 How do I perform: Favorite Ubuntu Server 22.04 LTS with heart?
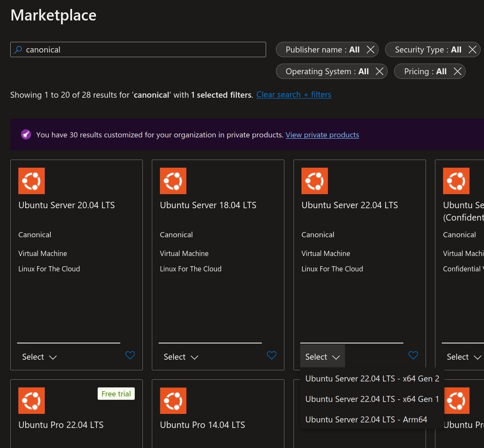(413, 355)
